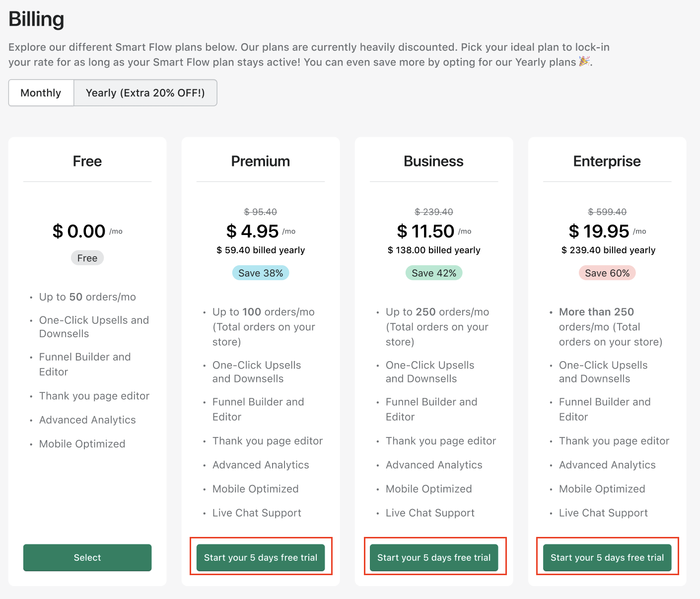
Task: Click the green Save 42% badge
Action: tap(434, 273)
